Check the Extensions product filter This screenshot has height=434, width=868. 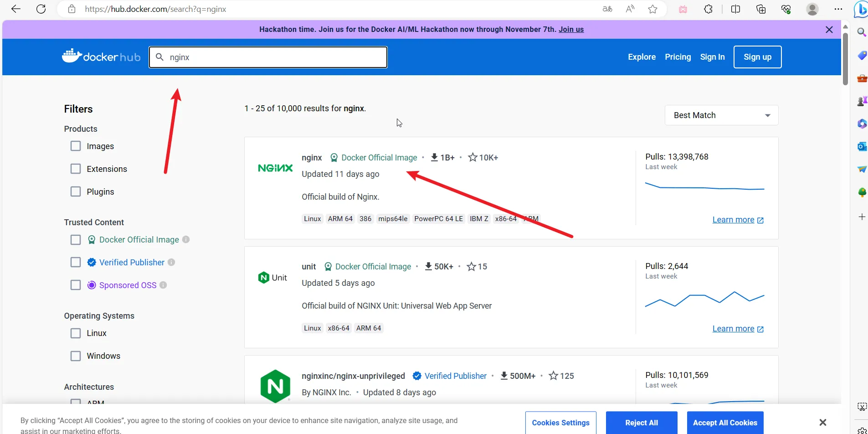(x=76, y=169)
